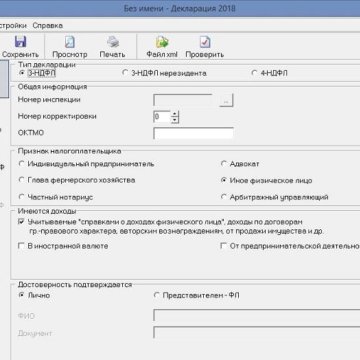Click the Печать printer icon
The height and width of the screenshot is (360, 360).
click(113, 42)
